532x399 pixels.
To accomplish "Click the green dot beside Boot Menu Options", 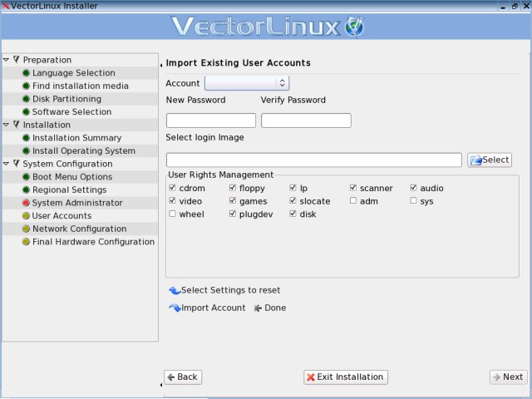I will pos(26,177).
